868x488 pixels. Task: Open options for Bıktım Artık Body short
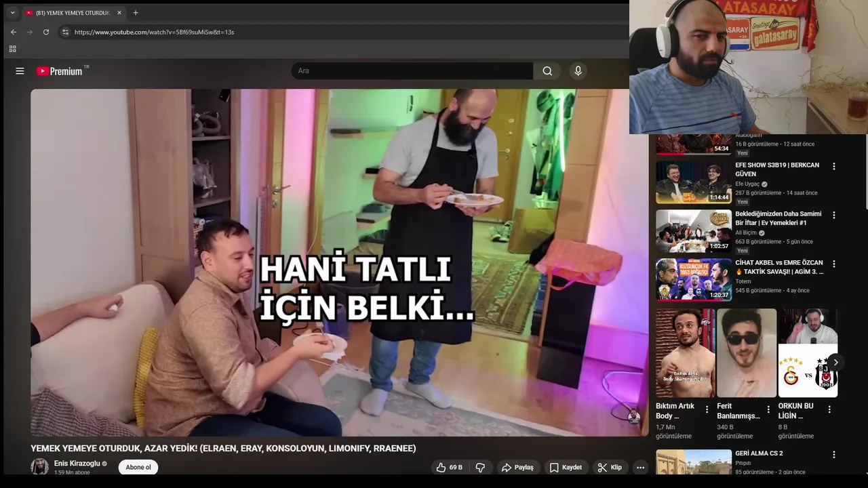click(707, 409)
